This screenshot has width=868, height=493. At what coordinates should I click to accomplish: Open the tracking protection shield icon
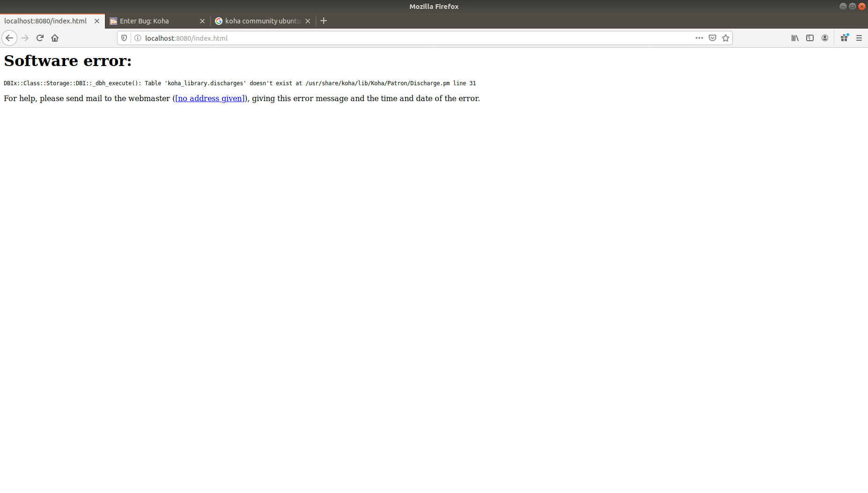124,38
